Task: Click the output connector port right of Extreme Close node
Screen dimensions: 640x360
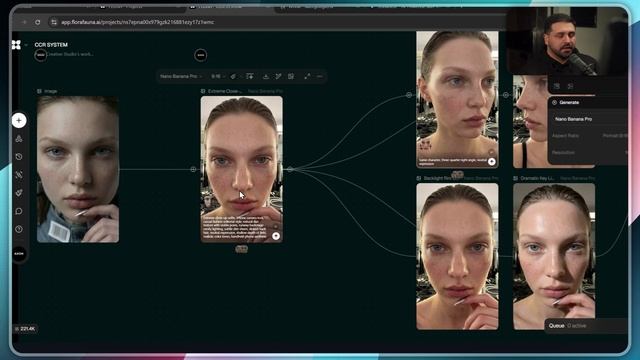Action: click(290, 169)
